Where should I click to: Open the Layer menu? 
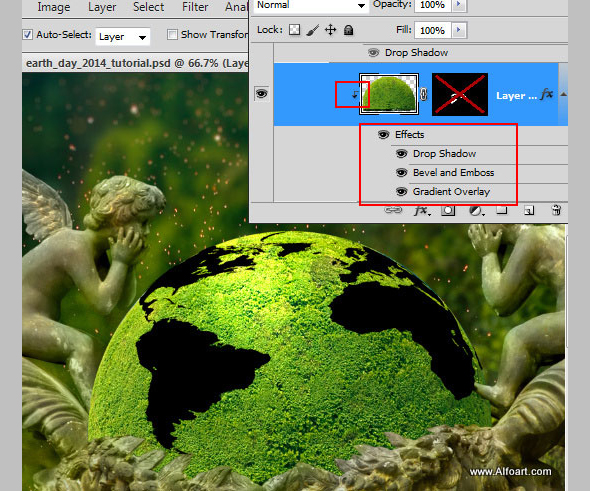coord(102,7)
